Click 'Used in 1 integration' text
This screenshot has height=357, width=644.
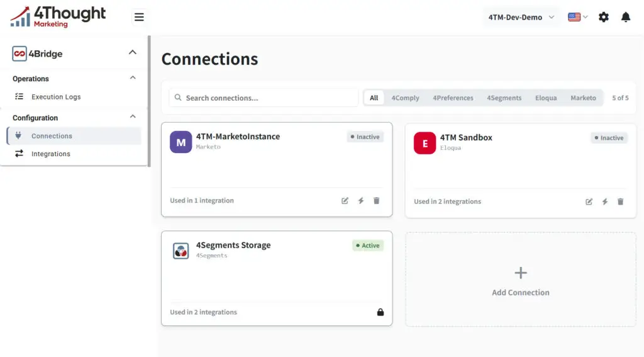coord(202,201)
